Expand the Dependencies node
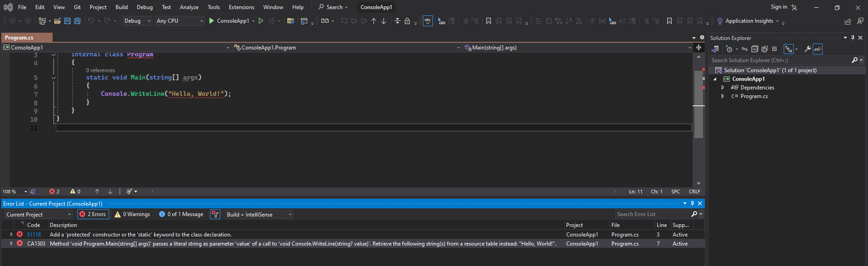This screenshot has width=868, height=266. [723, 88]
